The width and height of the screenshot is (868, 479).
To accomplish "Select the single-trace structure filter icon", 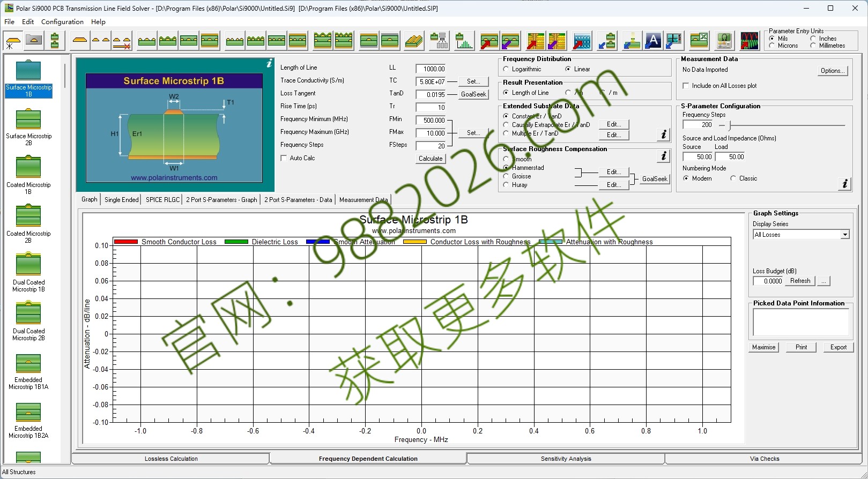I will [80, 41].
